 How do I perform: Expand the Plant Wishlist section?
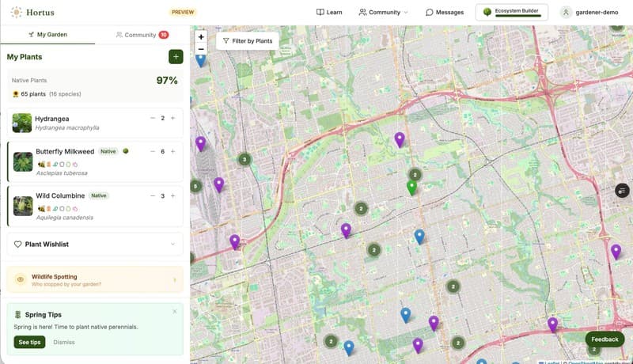(95, 245)
